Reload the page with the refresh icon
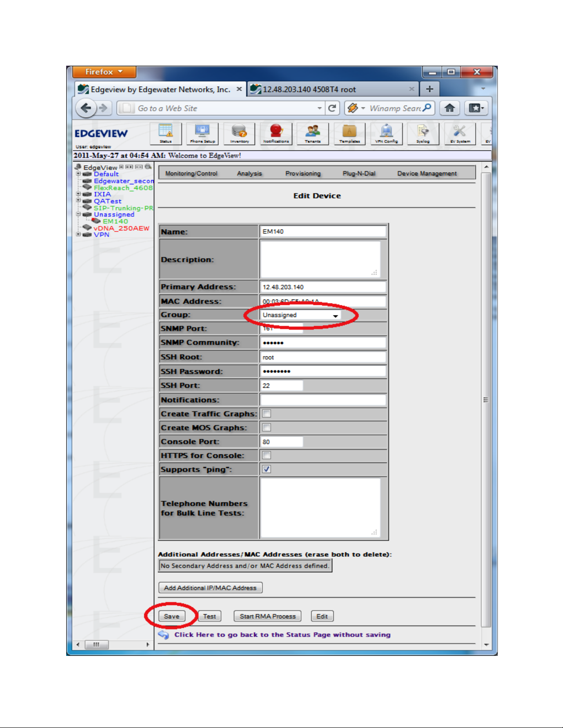Screen dimensions: 563x728 point(332,108)
